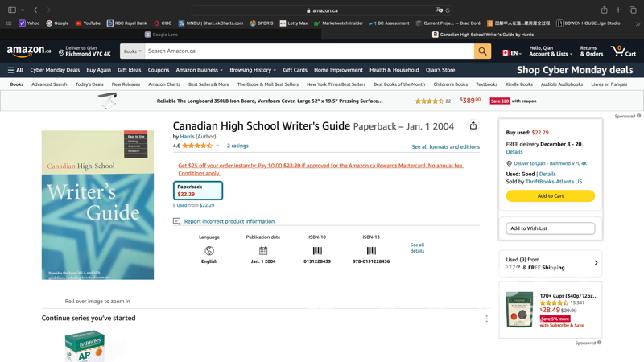Image resolution: width=644 pixels, height=362 pixels.
Task: Expand the EN language selector
Action: pyautogui.click(x=511, y=53)
